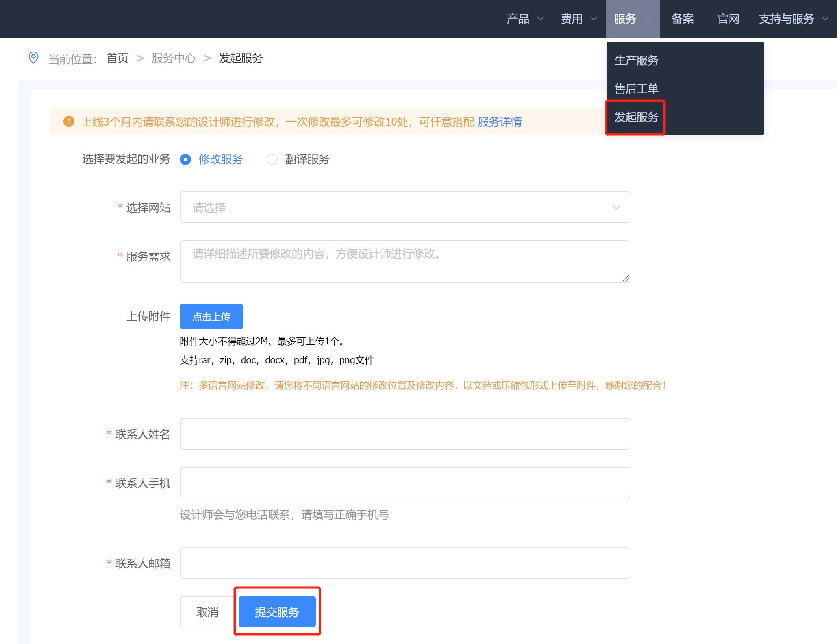Click the 服务需求 textarea resize handle
837x644 pixels.
click(x=626, y=278)
